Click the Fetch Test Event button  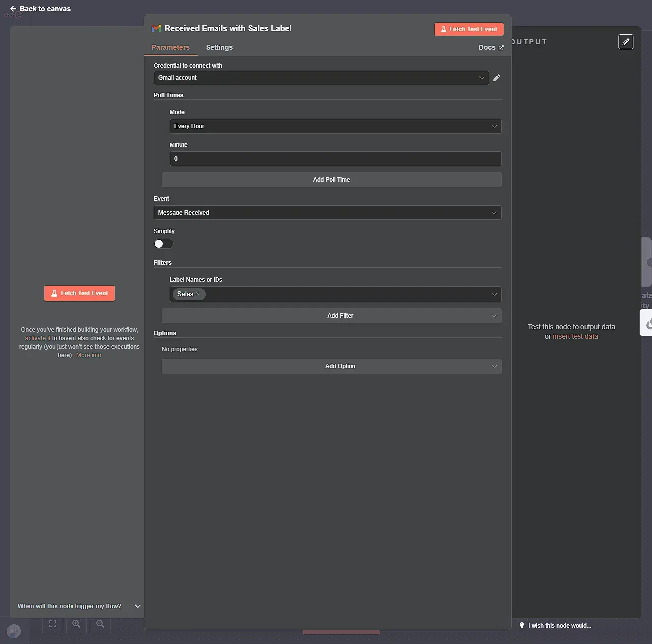(x=468, y=29)
